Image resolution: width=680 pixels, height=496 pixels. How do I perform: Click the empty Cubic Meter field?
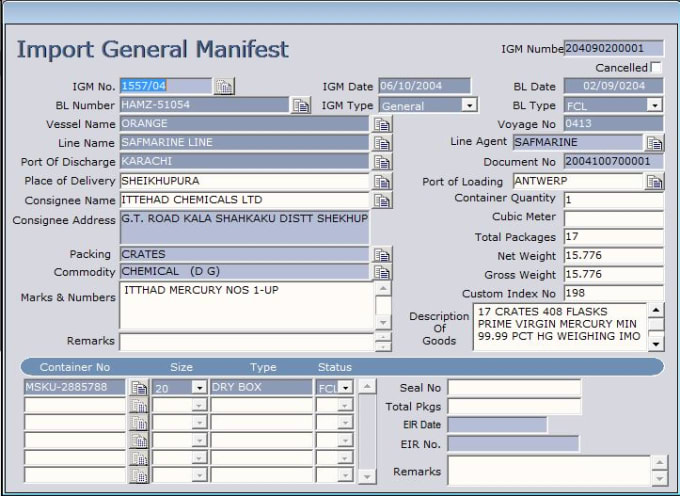614,219
